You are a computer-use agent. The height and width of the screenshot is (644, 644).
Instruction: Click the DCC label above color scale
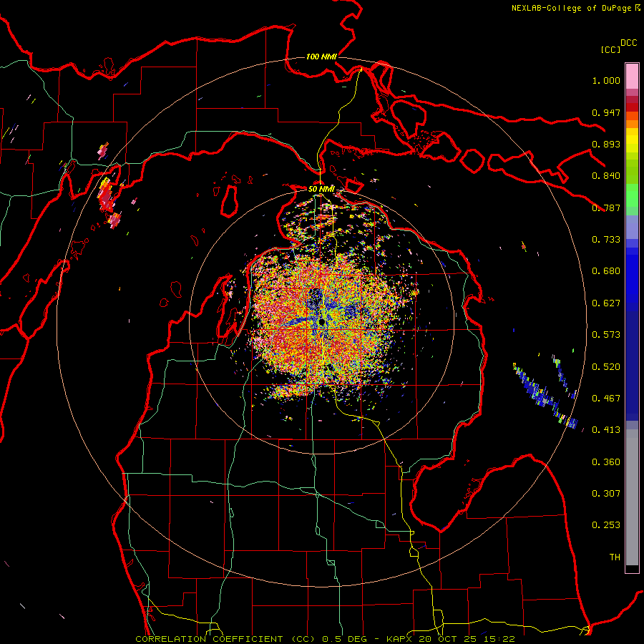pos(628,43)
